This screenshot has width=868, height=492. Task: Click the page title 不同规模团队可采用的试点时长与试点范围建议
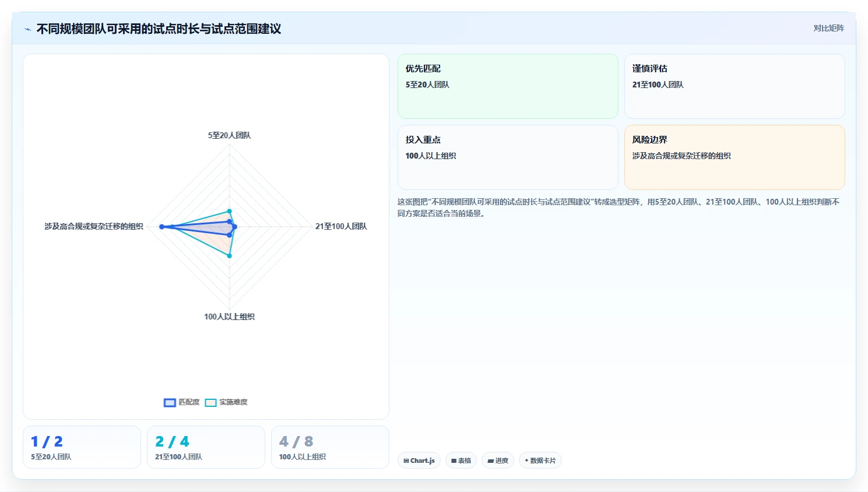pyautogui.click(x=159, y=29)
